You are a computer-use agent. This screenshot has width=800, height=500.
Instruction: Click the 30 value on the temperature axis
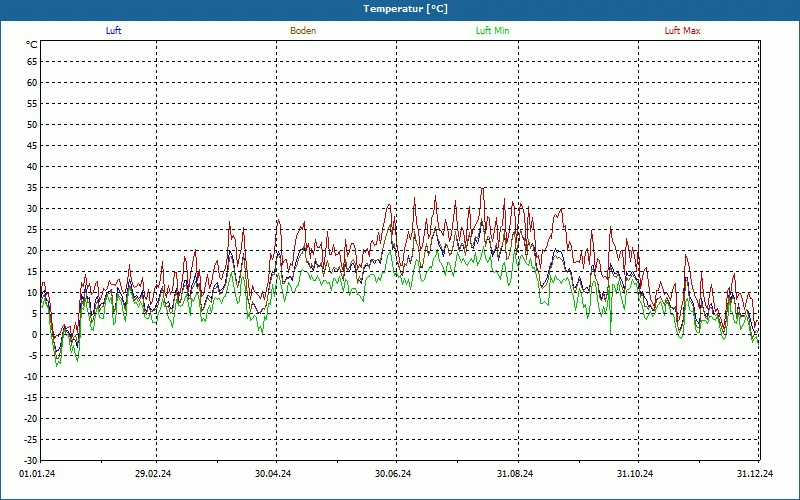32,209
